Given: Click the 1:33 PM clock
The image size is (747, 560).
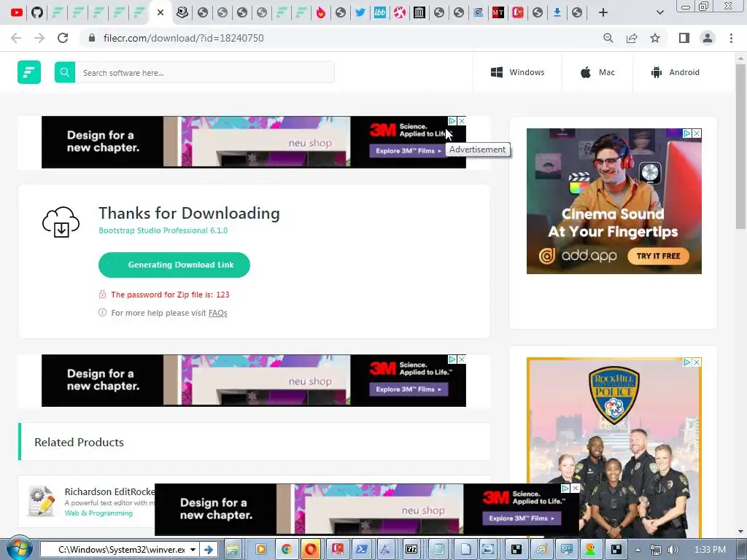Looking at the screenshot, I should (x=710, y=550).
